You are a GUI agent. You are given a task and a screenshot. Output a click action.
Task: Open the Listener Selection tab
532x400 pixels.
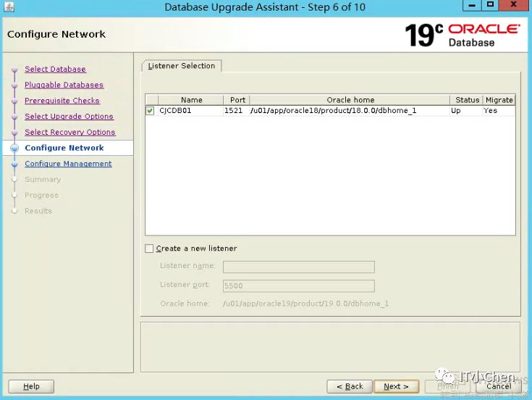coord(182,66)
